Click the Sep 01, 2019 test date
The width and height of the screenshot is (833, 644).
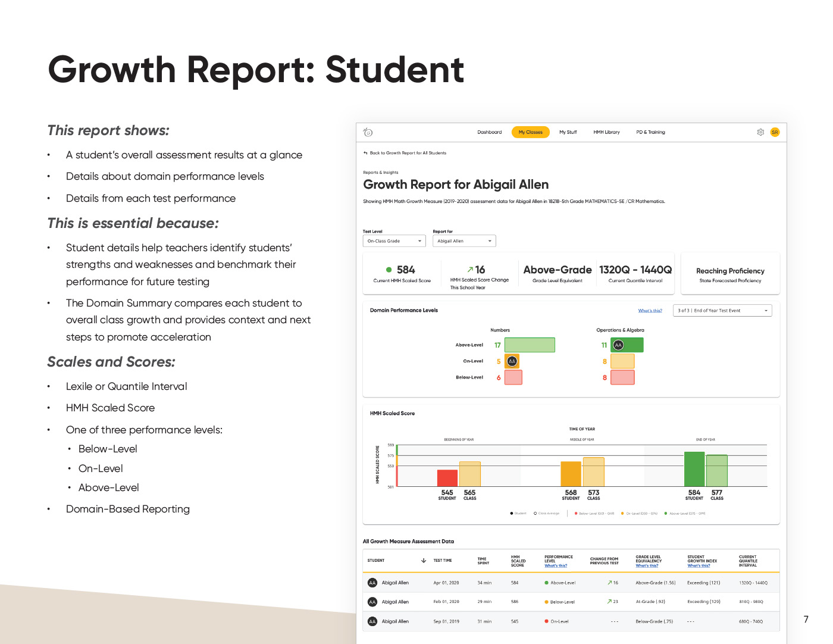tap(446, 621)
